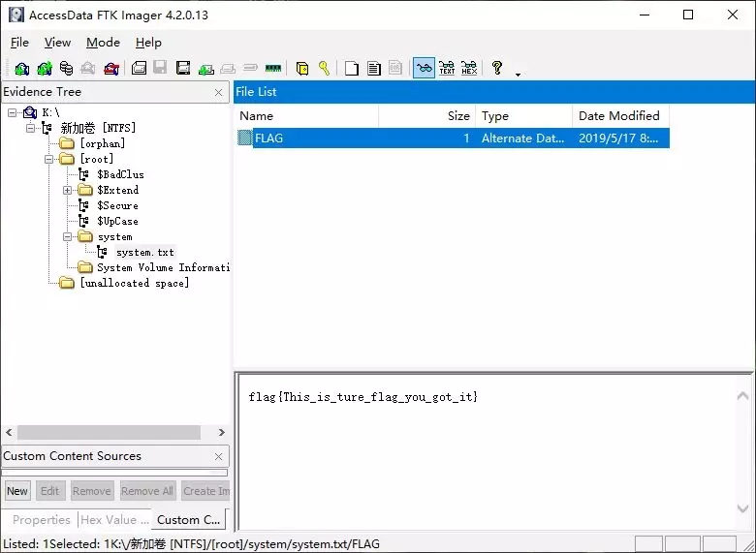Click the Add to Custom Content Image icon

point(205,70)
